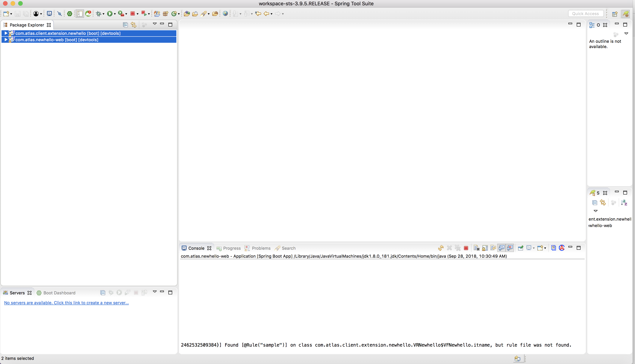Image resolution: width=635 pixels, height=364 pixels.
Task: Open dropdown next to Search flashlight icon
Action: point(209,14)
